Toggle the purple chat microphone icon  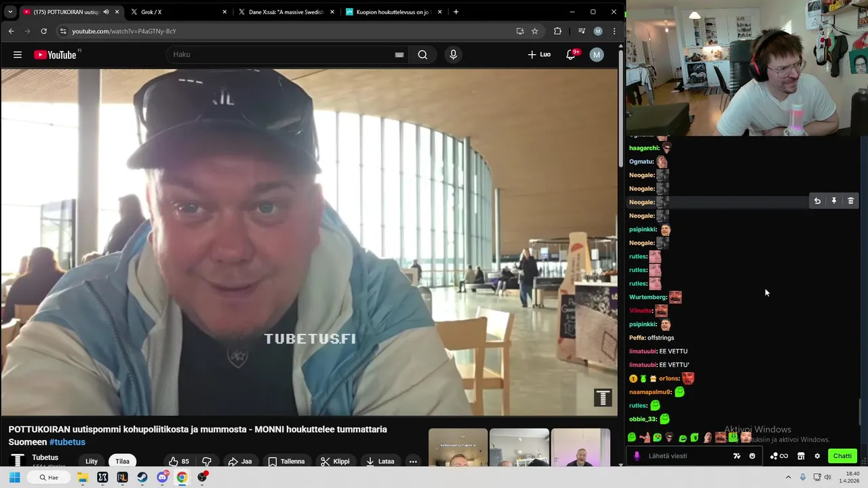(x=636, y=456)
